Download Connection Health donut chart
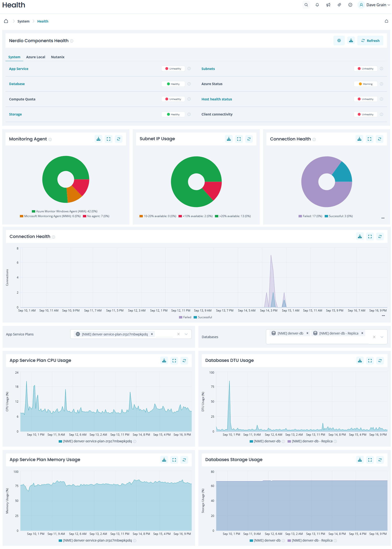Image resolution: width=392 pixels, height=549 pixels. 359,139
